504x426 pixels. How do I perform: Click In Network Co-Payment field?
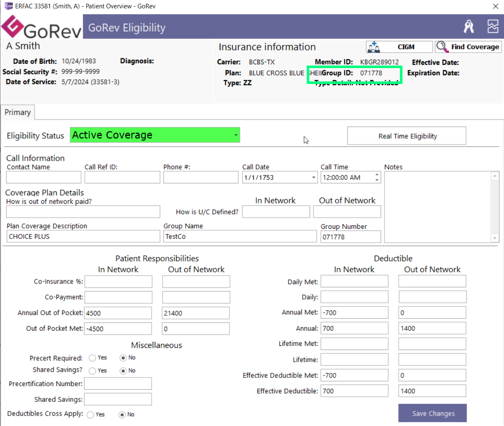pos(119,297)
